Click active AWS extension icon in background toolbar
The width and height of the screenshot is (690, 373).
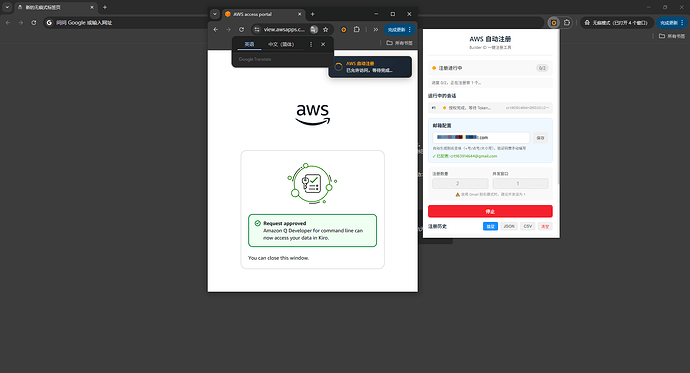[554, 22]
